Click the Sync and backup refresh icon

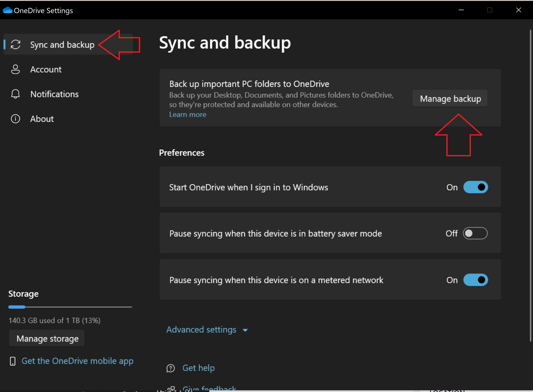pos(16,45)
